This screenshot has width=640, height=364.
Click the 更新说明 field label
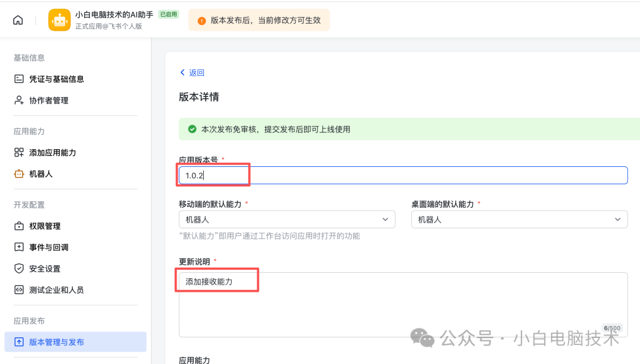[194, 262]
